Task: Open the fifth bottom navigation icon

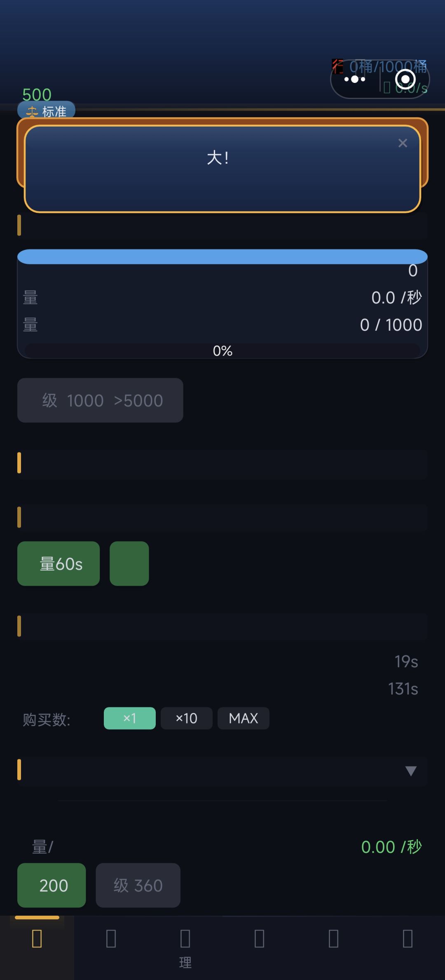Action: point(334,939)
